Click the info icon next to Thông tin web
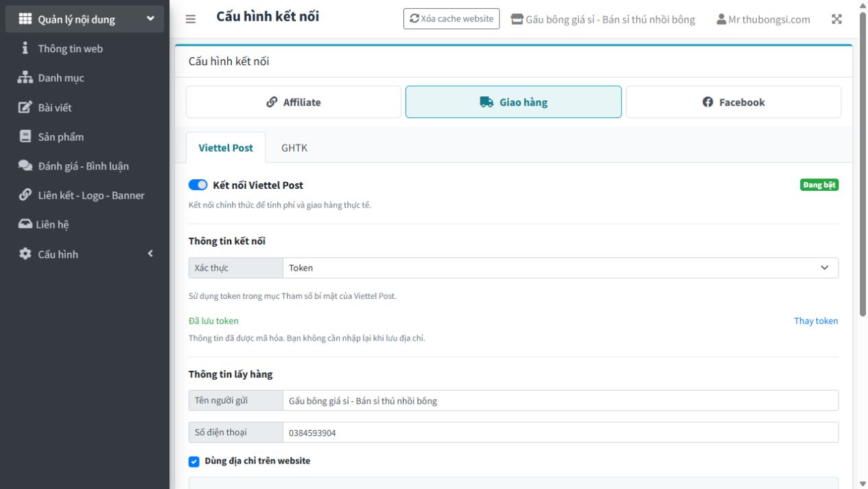Screen dimensions: 868x489 click(x=25, y=49)
